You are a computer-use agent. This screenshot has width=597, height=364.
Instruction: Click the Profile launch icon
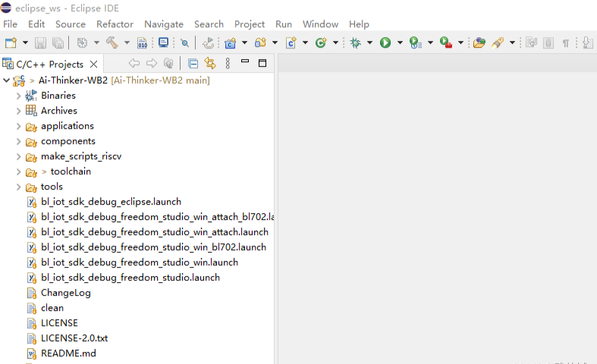[x=416, y=42]
